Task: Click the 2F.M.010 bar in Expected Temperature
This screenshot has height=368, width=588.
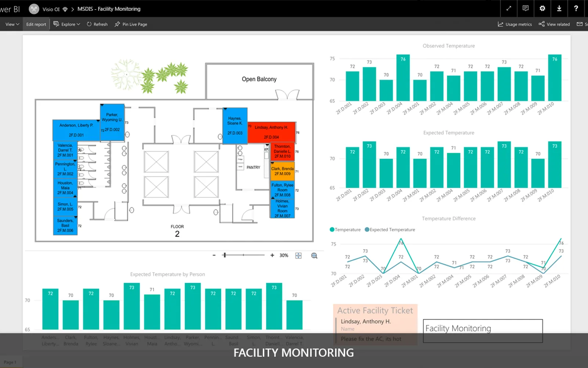Action: (555, 164)
